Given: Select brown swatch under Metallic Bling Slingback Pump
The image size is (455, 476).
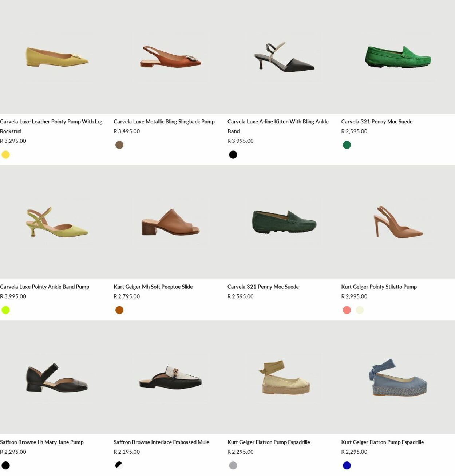Looking at the screenshot, I should [119, 145].
